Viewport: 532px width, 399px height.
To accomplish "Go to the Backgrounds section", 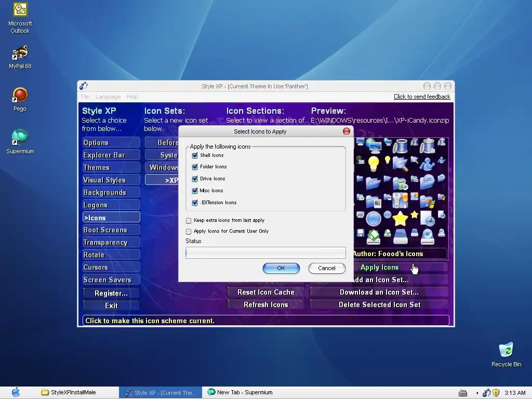I will click(111, 192).
